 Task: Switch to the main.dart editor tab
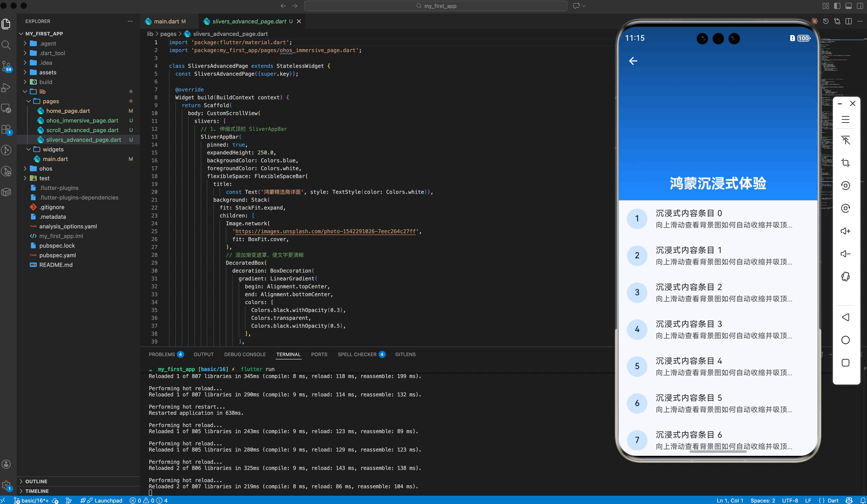166,21
